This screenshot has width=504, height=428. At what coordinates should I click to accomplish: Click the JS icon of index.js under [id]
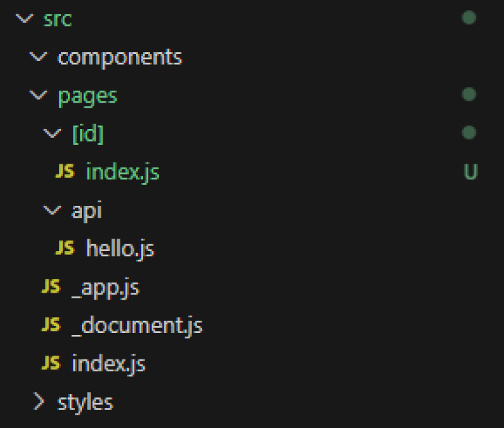[66, 171]
